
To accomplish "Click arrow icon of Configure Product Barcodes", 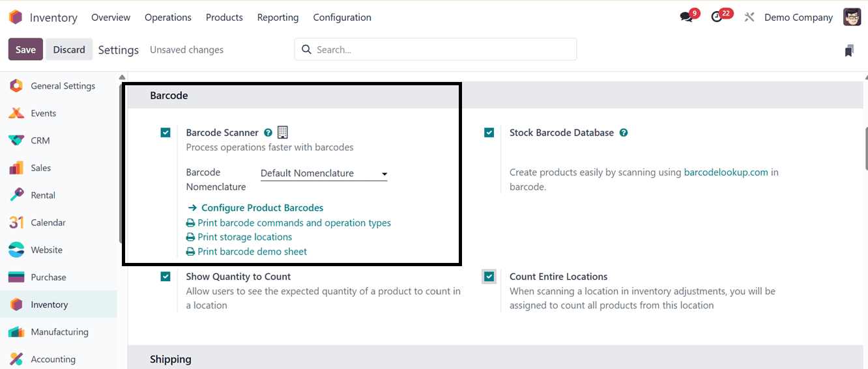I will click(x=192, y=208).
